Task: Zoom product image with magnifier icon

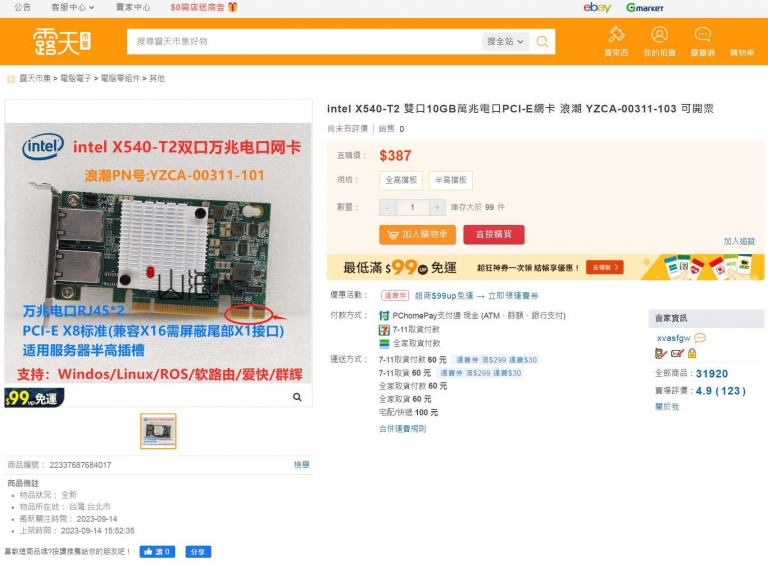Action: [x=297, y=397]
